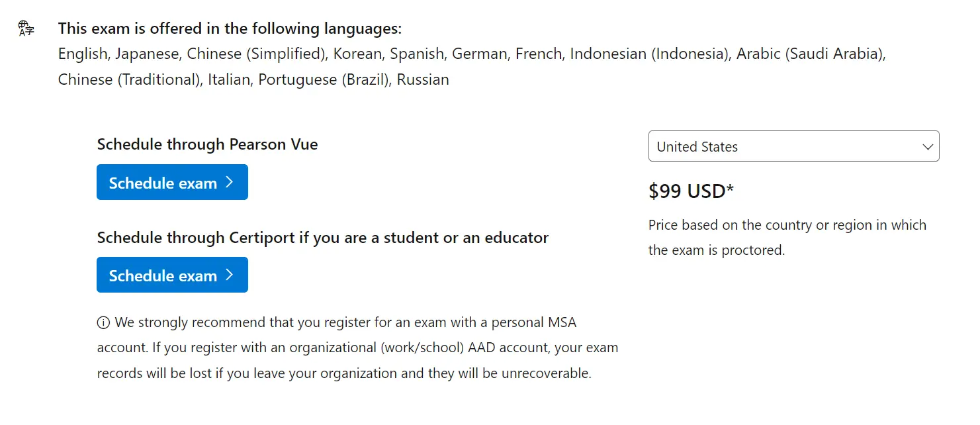This screenshot has width=980, height=425.
Task: Click the $99 USD price text
Action: (x=687, y=191)
